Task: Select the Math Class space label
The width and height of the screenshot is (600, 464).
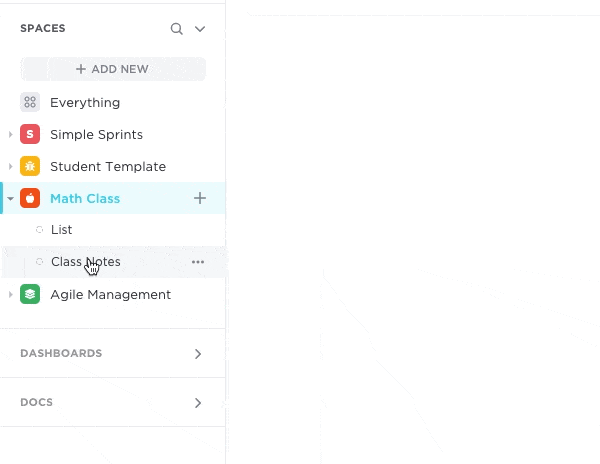Action: 85,198
